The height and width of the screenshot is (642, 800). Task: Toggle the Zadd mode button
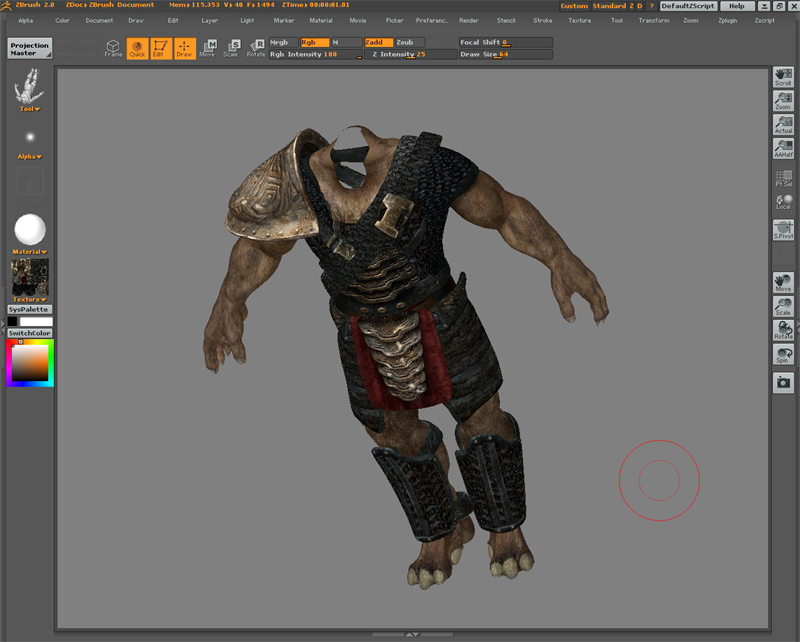tap(378, 43)
